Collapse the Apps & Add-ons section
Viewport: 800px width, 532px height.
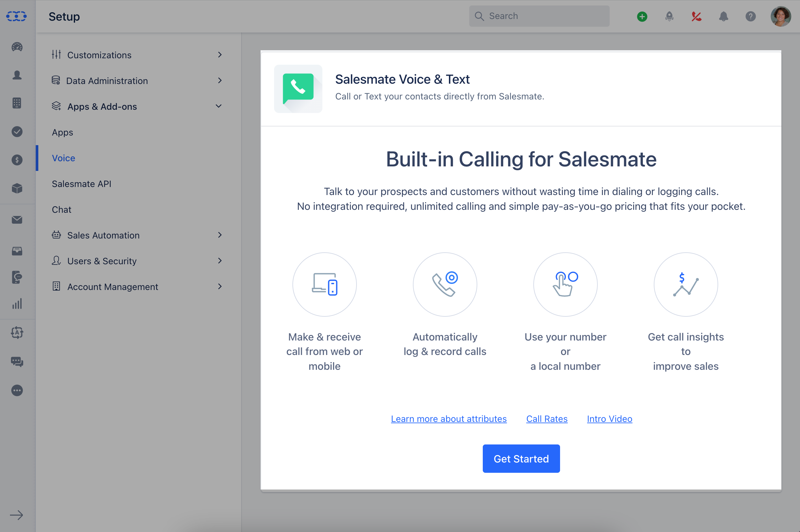138,107
